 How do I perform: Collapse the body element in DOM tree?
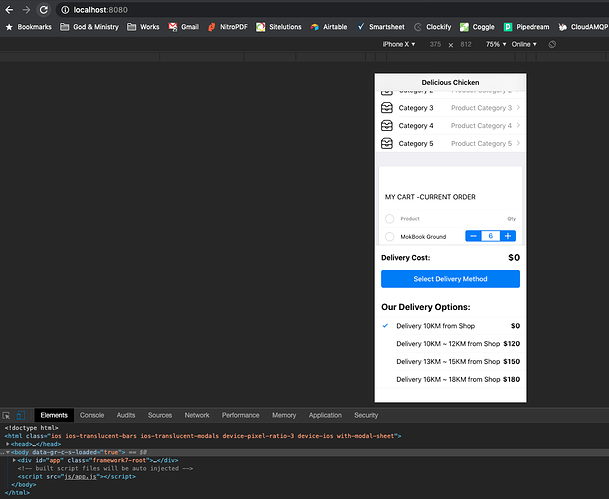(7, 452)
